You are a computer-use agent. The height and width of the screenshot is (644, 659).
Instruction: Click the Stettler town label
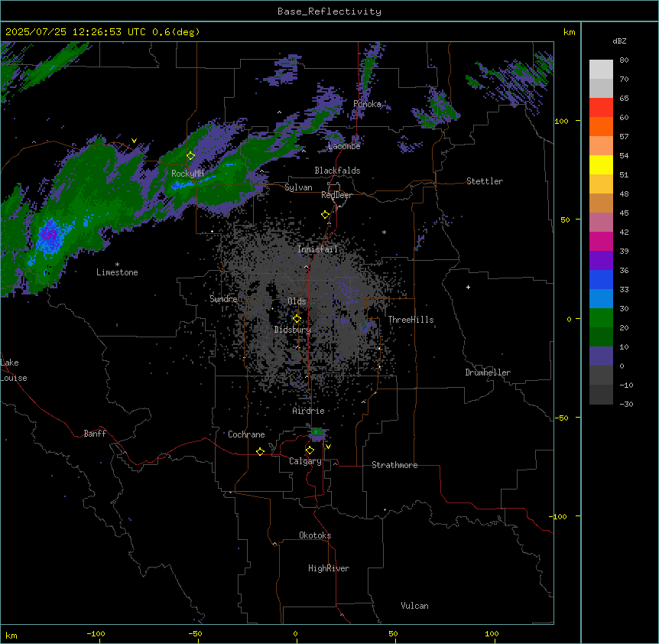485,181
